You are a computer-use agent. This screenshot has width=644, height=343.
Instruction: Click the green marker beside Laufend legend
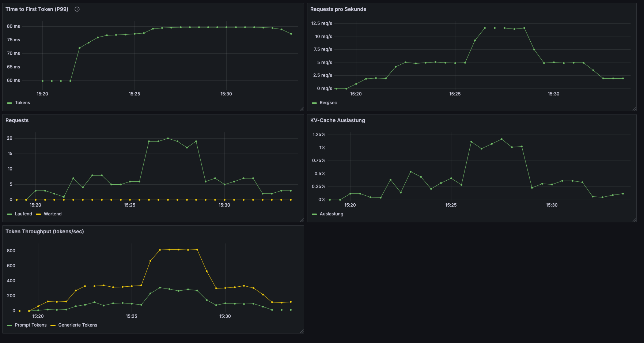pyautogui.click(x=9, y=214)
